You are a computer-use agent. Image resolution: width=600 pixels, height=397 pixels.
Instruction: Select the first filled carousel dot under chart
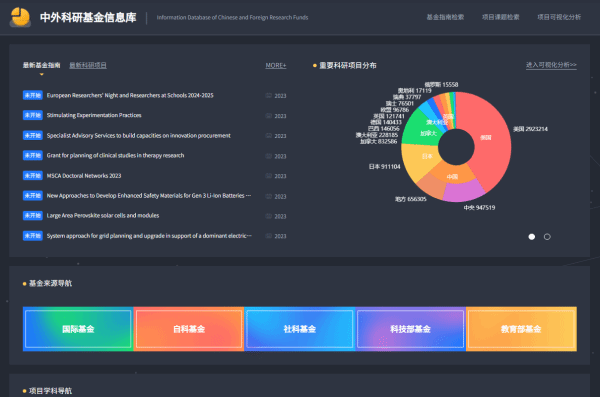[532, 237]
